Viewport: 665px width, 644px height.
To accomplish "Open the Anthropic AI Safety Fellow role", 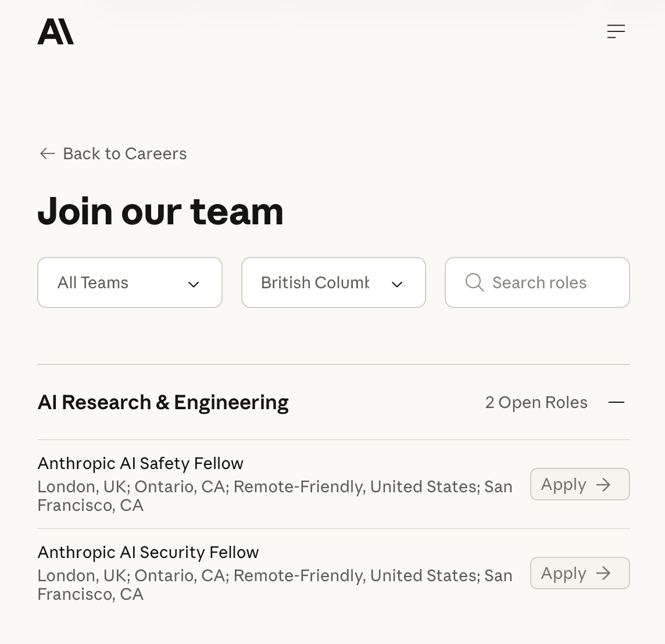I will coord(141,463).
